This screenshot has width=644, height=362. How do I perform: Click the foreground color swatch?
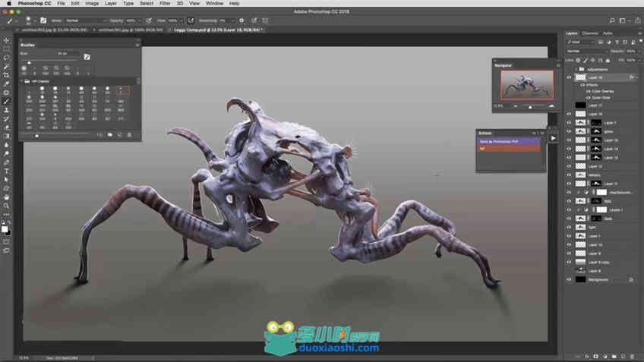point(5,229)
